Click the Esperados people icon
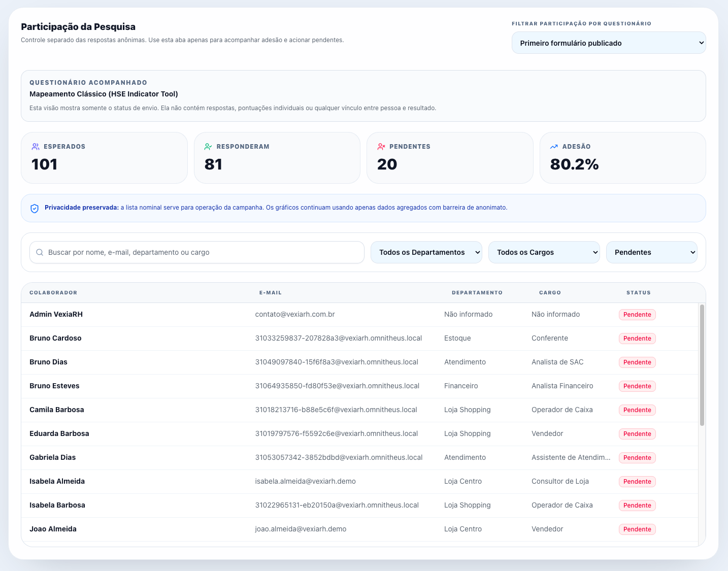Screen dimensions: 728x571 pyautogui.click(x=36, y=147)
